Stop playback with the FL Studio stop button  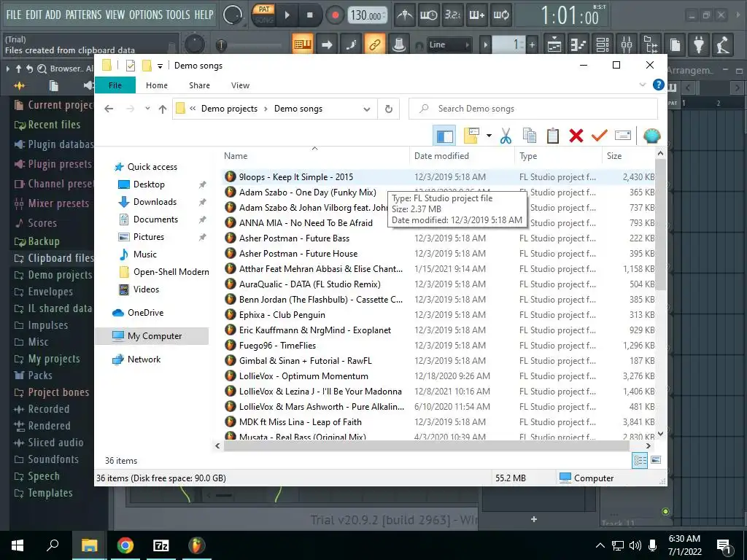tap(309, 15)
